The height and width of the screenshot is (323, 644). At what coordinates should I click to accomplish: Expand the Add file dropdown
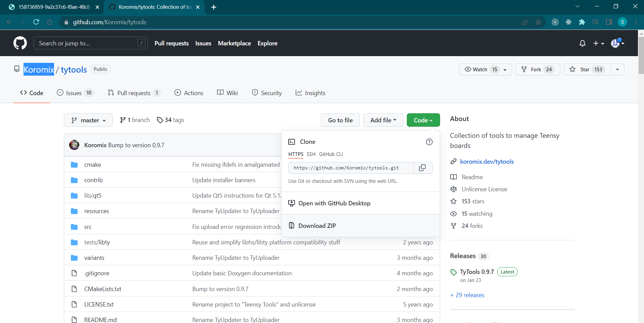pos(383,120)
